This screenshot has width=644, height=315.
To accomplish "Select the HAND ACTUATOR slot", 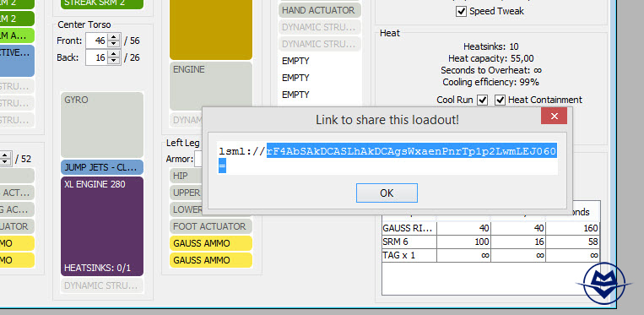I will 320,10.
